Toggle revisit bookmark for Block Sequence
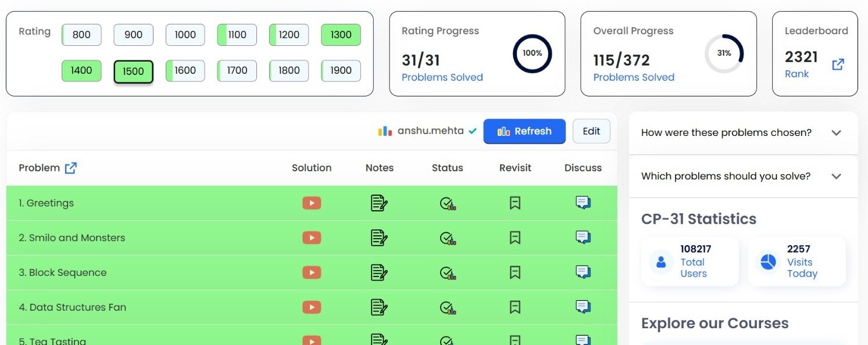868x345 pixels. 515,272
